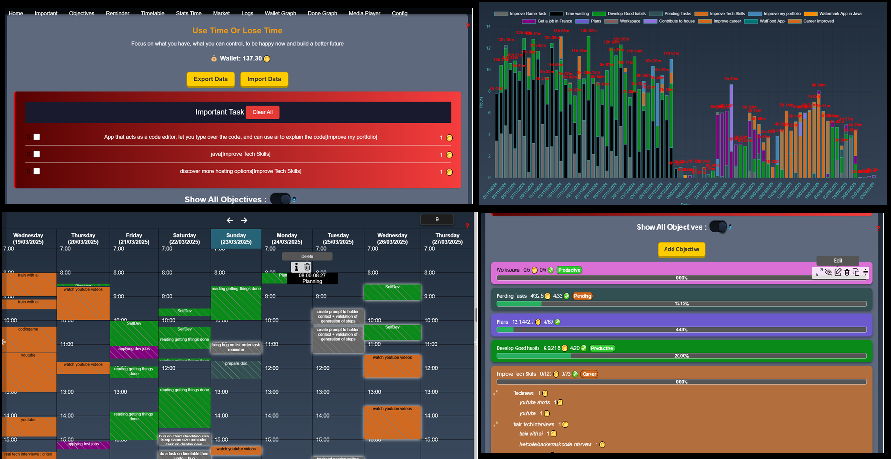891x459 pixels.
Task: Click the Export Data button
Action: coord(210,79)
